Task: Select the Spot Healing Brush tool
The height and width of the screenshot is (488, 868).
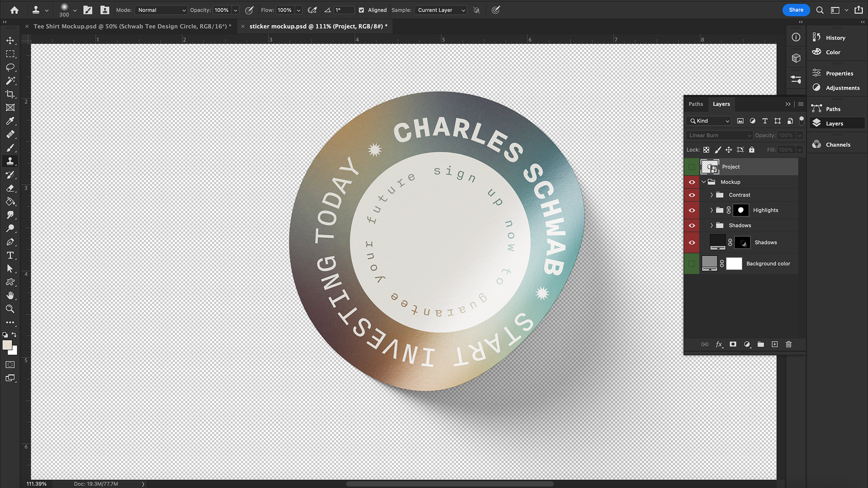Action: tap(10, 134)
